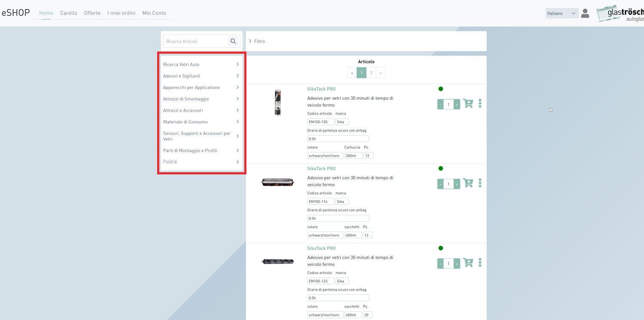
Task: Open I miei ordini tab
Action: pos(122,13)
